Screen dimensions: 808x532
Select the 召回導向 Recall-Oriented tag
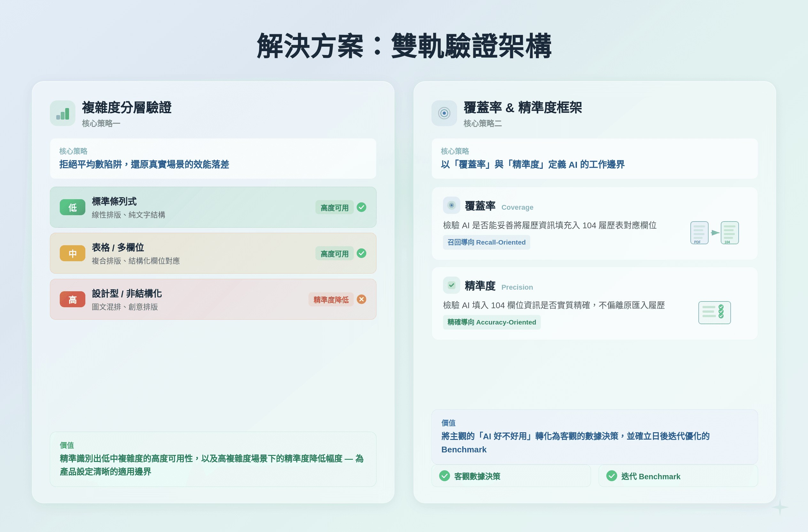pos(486,242)
